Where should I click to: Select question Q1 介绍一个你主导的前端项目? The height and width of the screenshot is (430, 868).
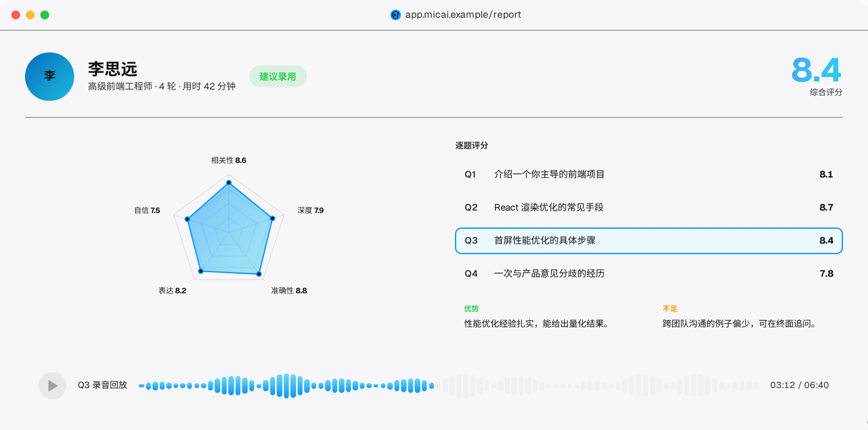click(x=649, y=174)
